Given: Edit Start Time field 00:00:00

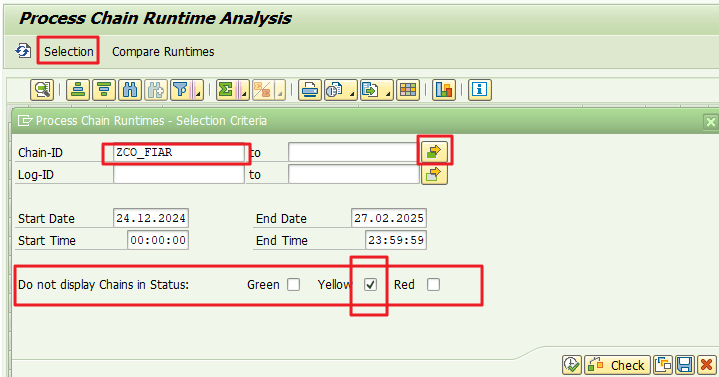Looking at the screenshot, I should pyautogui.click(x=158, y=240).
